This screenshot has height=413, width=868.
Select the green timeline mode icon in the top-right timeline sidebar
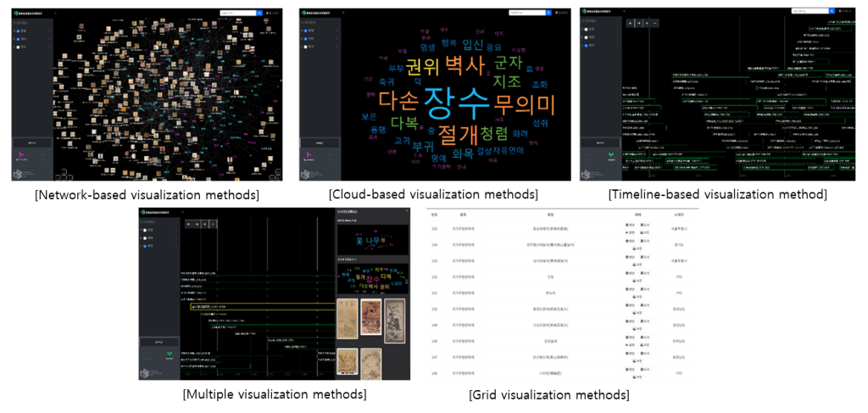point(609,155)
